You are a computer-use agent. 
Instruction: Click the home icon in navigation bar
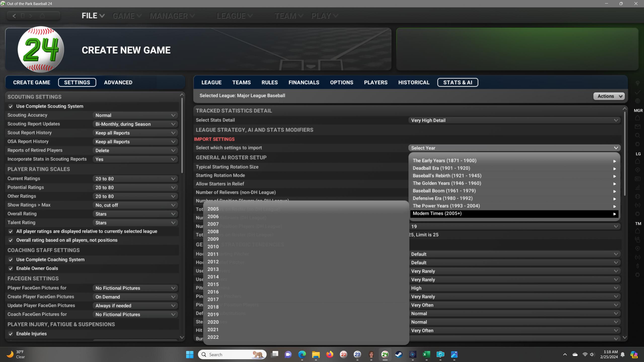[x=42, y=16]
